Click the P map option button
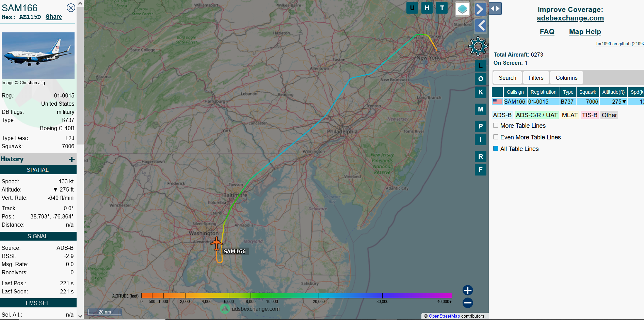 (481, 126)
